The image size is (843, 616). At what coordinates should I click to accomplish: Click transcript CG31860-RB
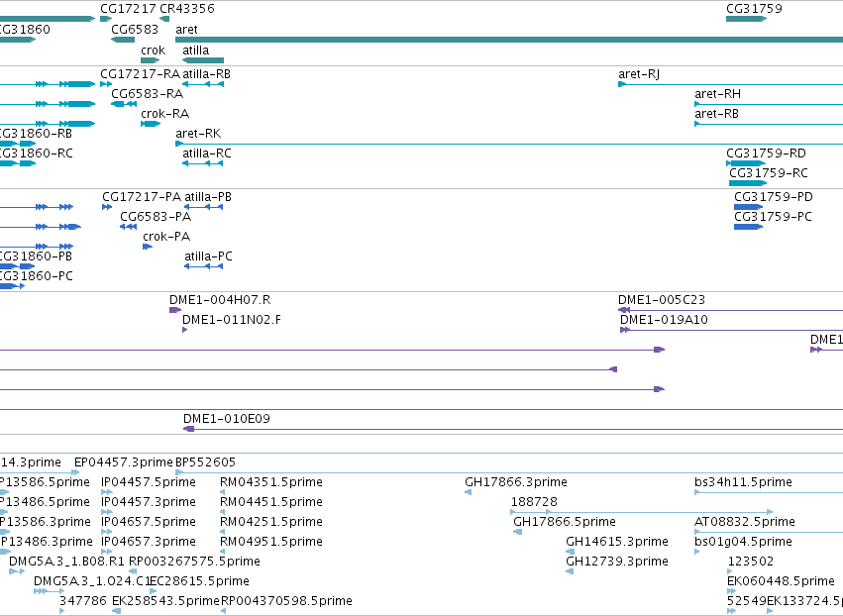36,134
